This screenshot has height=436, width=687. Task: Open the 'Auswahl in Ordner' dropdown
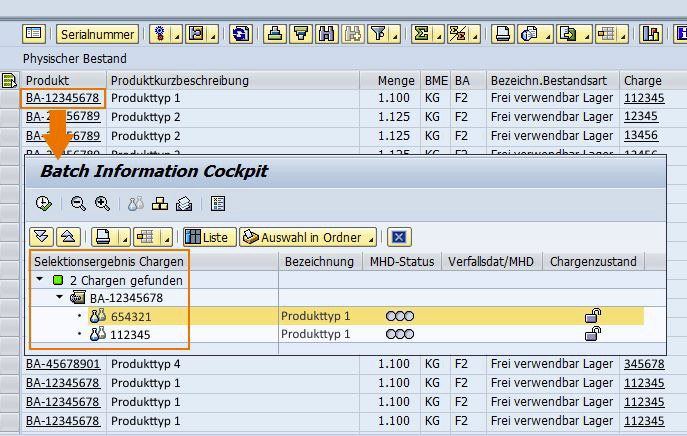[x=308, y=237]
